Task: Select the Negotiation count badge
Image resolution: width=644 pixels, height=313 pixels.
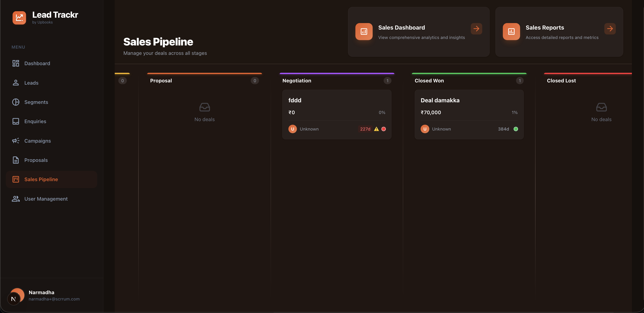Action: pyautogui.click(x=387, y=80)
